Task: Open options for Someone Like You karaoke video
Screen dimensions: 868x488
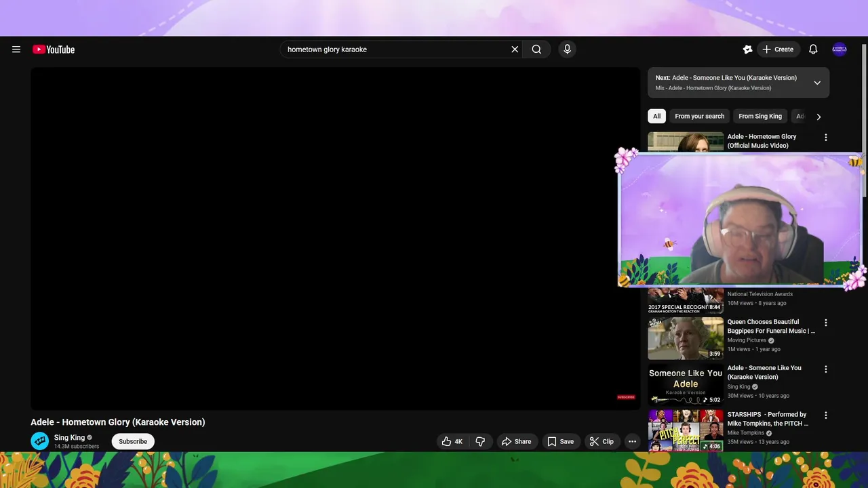Action: tap(825, 369)
